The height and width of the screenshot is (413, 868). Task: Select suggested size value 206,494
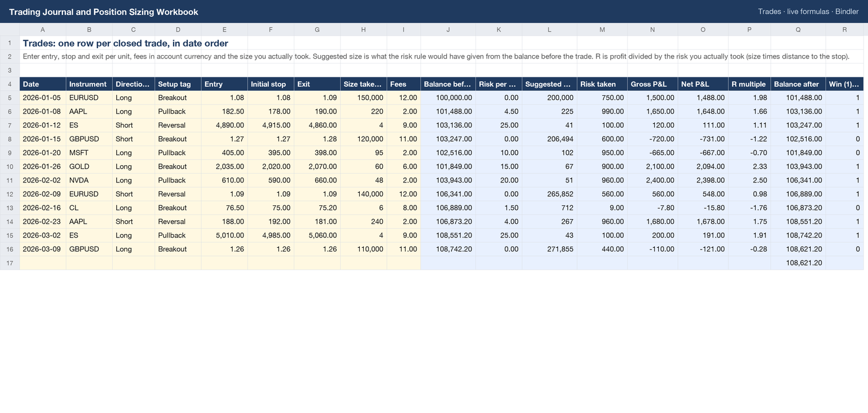(549, 139)
